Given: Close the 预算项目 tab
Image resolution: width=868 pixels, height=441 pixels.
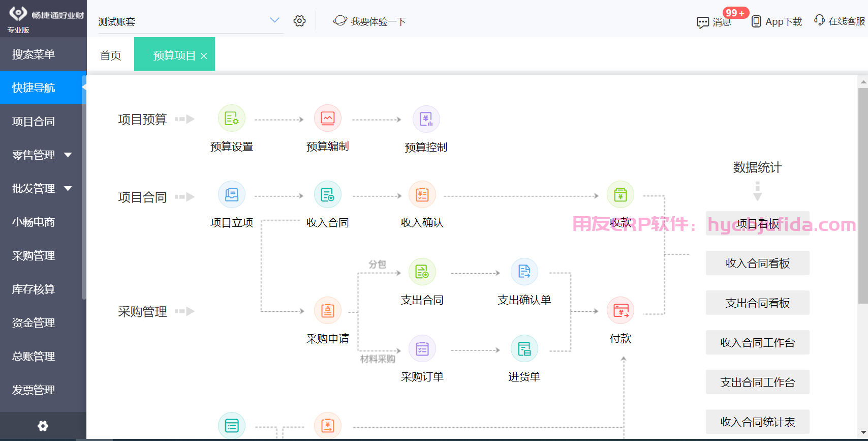Looking at the screenshot, I should click(x=204, y=56).
